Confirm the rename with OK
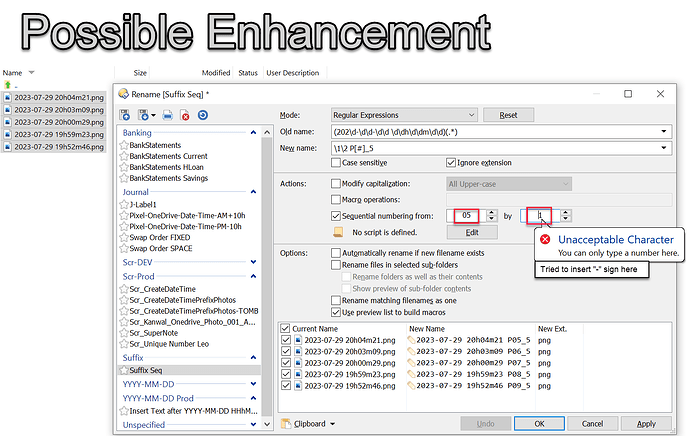690x436 pixels. [x=540, y=424]
